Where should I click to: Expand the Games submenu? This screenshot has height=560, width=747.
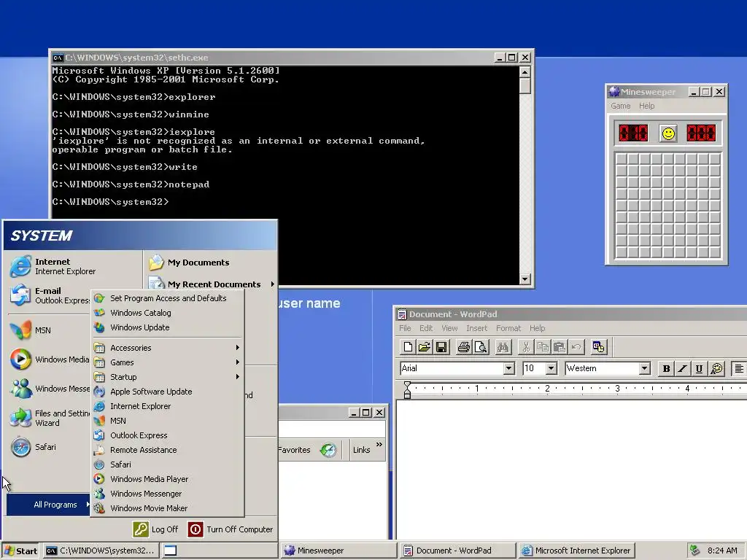tap(168, 362)
